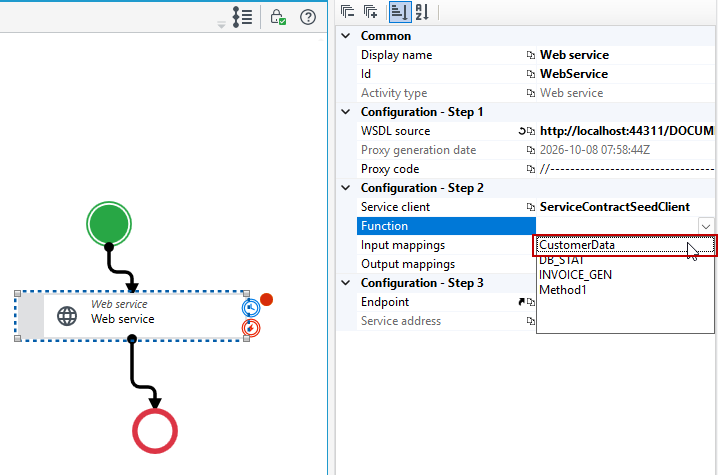Click the reload icon next to WSDL source
Screen dimensions: 718x475
tap(522, 131)
